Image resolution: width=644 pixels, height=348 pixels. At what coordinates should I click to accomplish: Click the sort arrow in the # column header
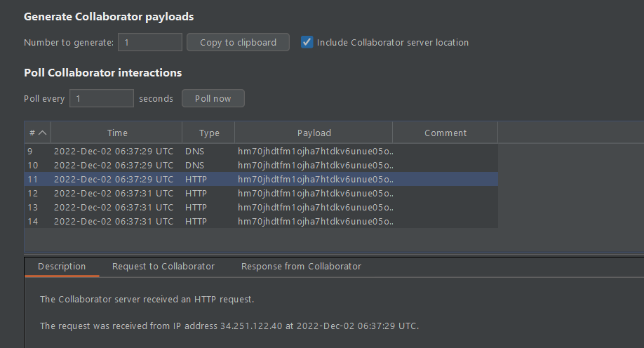pos(43,133)
